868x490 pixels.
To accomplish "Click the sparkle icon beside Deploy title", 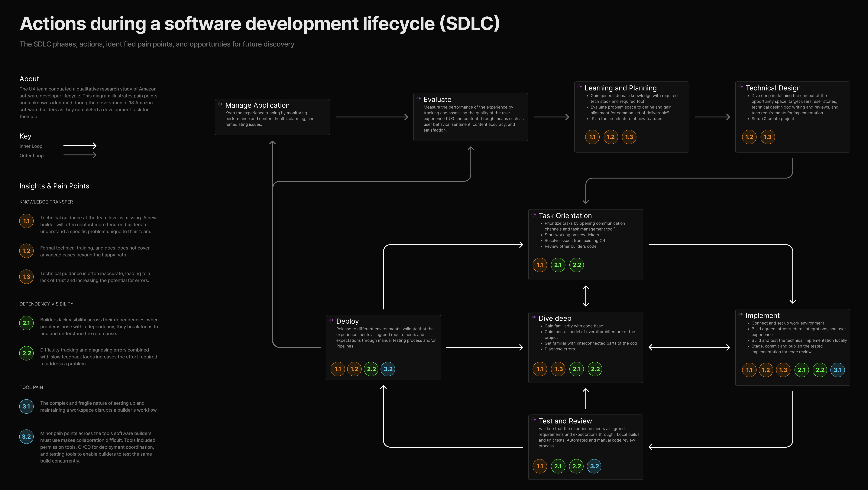I will (x=332, y=320).
